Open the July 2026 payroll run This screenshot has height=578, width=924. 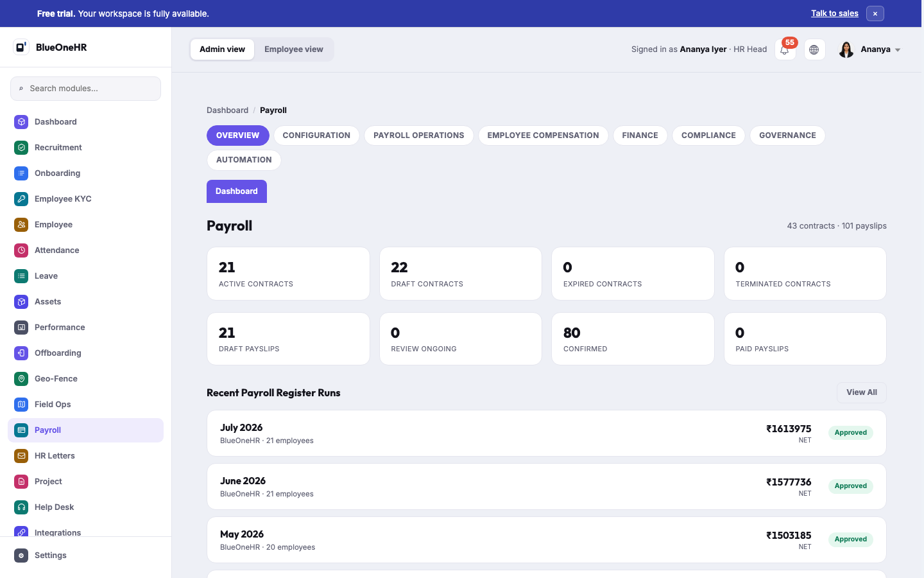[547, 433]
